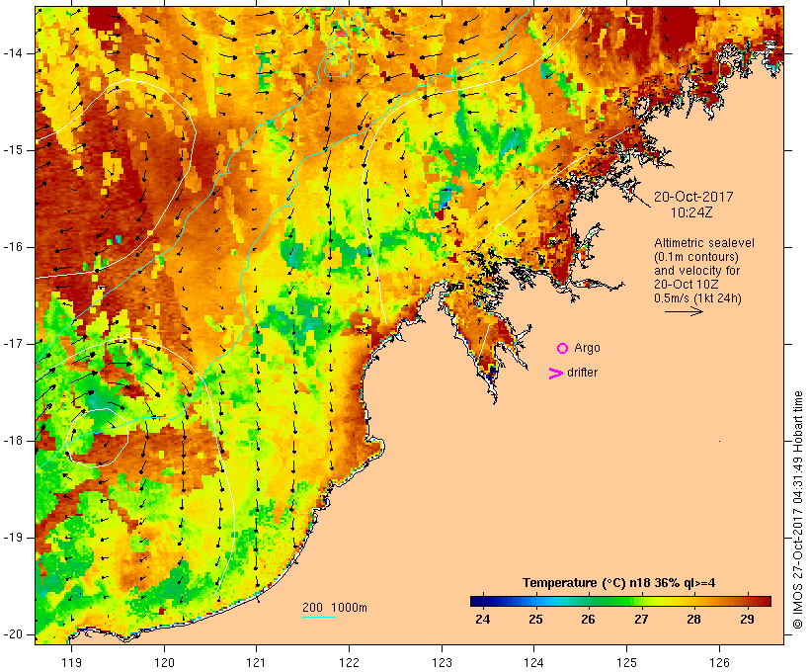The width and height of the screenshot is (810, 672).
Task: Click the color bar value '29'
Action: point(747,620)
